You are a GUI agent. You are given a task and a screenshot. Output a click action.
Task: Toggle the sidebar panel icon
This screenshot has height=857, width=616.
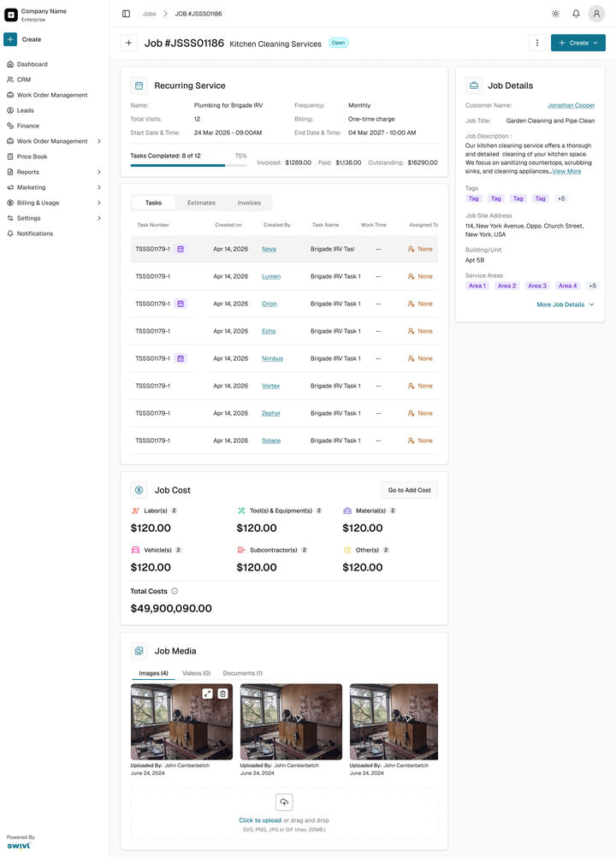tap(127, 14)
